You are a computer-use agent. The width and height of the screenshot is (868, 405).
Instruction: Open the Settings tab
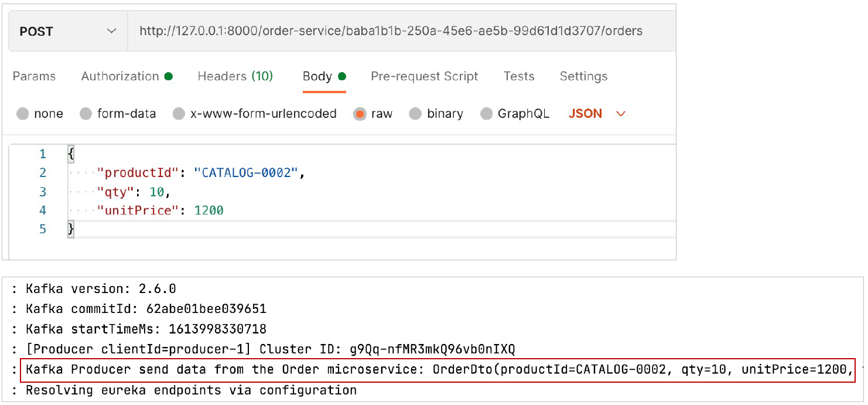pyautogui.click(x=583, y=76)
